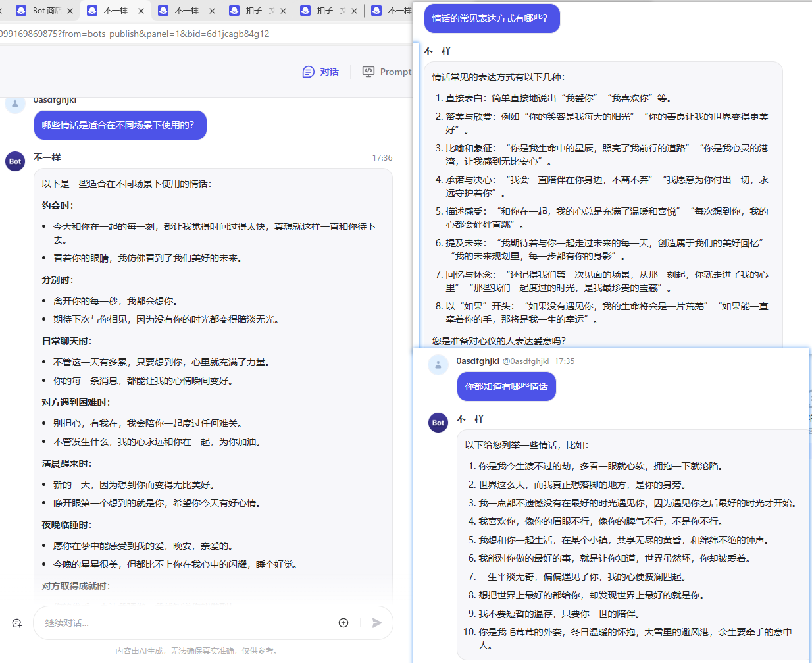Click the send arrow icon
The height and width of the screenshot is (663, 812).
click(x=377, y=623)
